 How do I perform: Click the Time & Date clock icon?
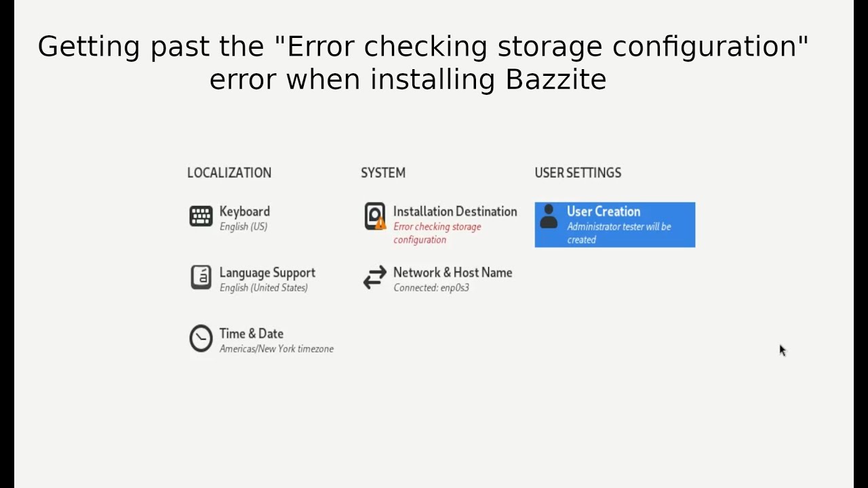click(201, 338)
